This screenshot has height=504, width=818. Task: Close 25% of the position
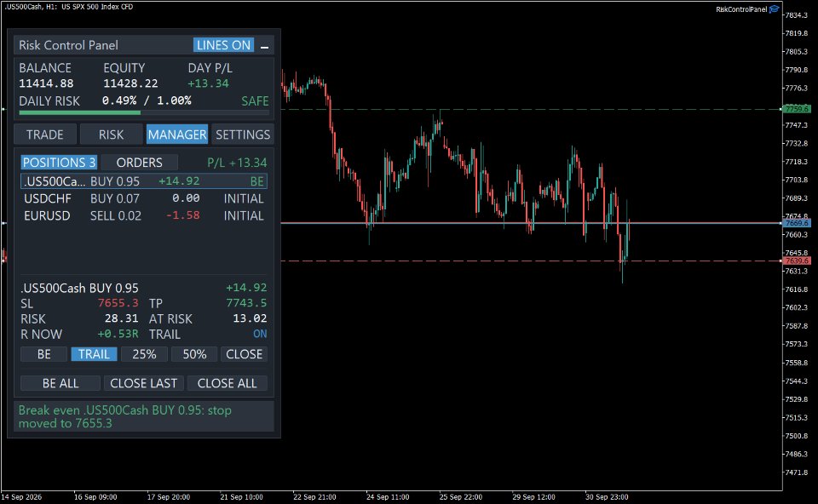click(x=144, y=354)
